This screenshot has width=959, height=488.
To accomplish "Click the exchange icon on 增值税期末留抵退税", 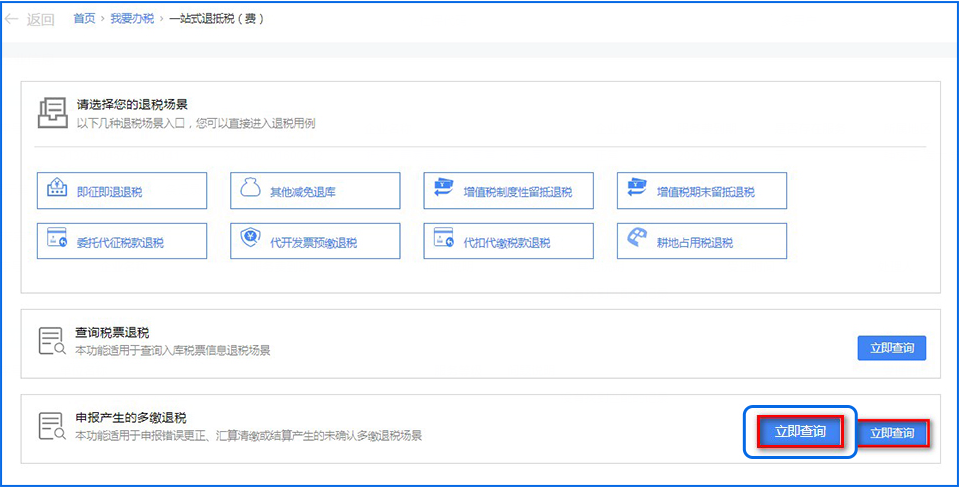I will click(636, 189).
